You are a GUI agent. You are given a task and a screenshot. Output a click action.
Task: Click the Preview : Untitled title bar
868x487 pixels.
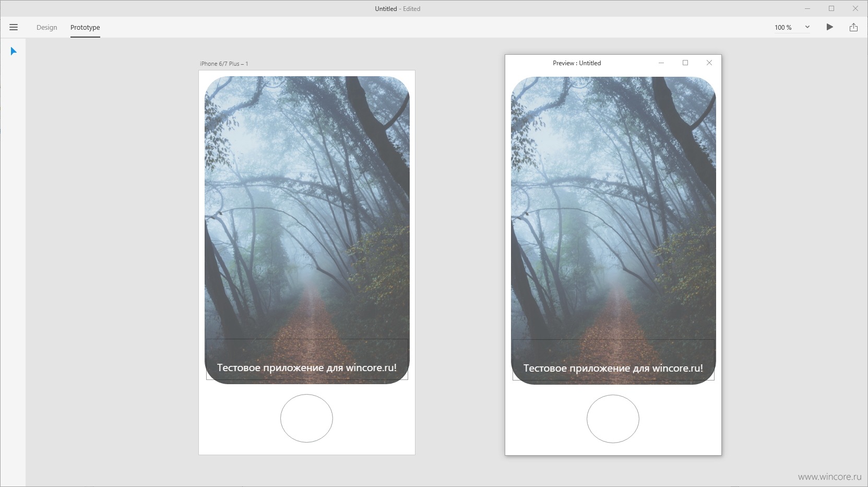tap(577, 63)
